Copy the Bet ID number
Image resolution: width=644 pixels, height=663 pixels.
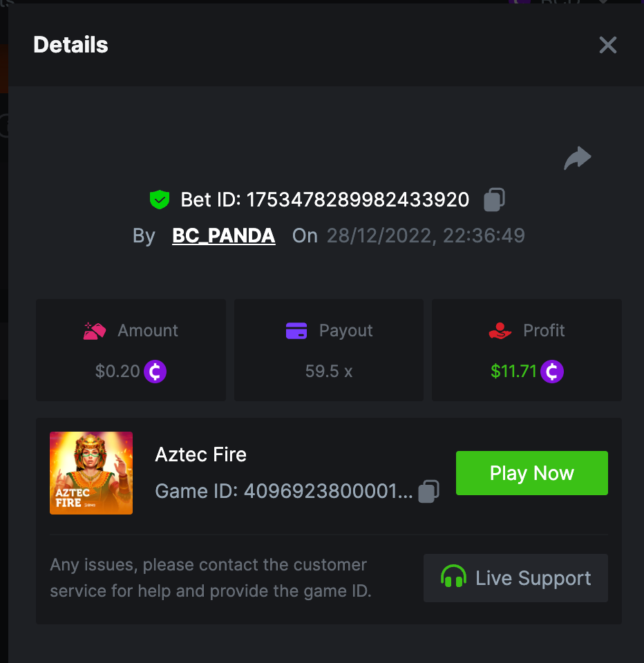click(x=494, y=200)
